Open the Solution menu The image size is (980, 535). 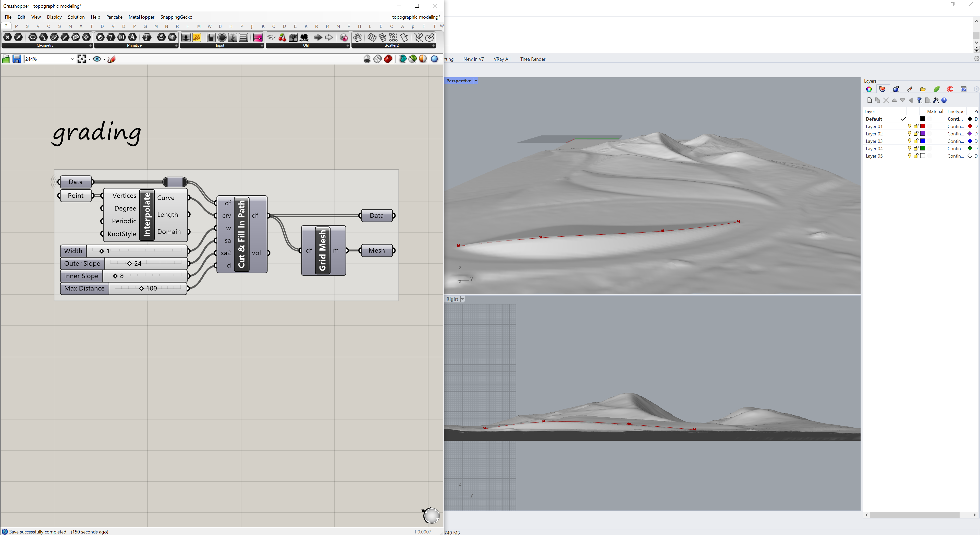[76, 17]
